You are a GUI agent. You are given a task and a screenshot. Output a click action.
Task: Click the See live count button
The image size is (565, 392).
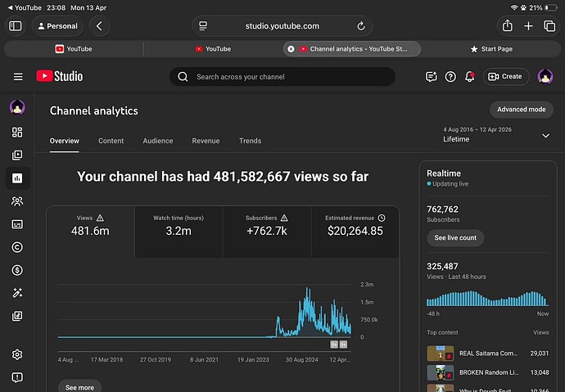point(455,238)
